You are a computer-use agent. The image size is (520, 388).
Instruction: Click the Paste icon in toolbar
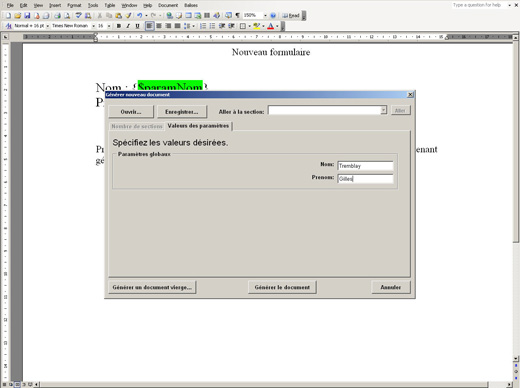click(118, 15)
